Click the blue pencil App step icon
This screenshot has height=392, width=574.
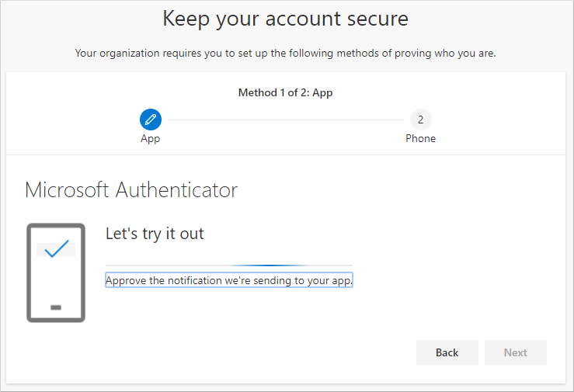[x=151, y=120]
